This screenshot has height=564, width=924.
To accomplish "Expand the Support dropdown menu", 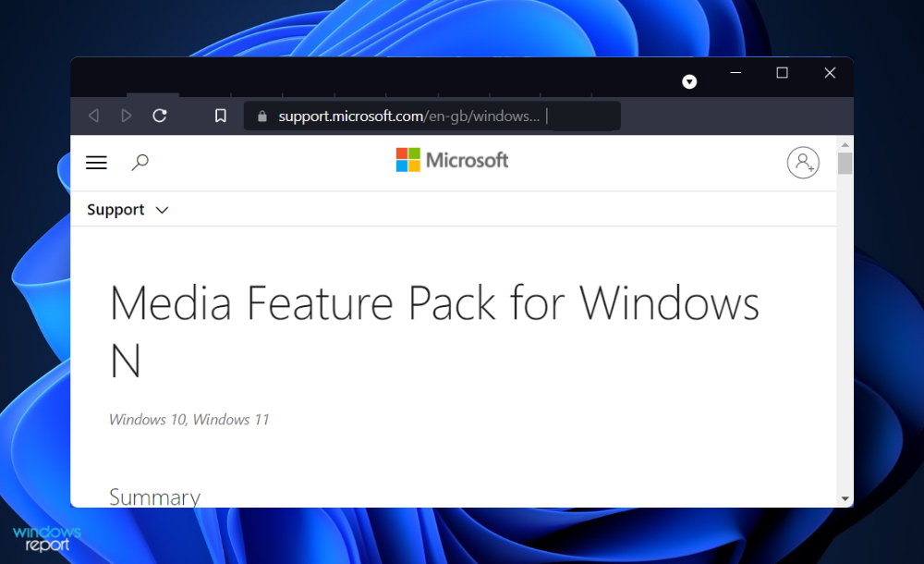I will click(x=128, y=210).
